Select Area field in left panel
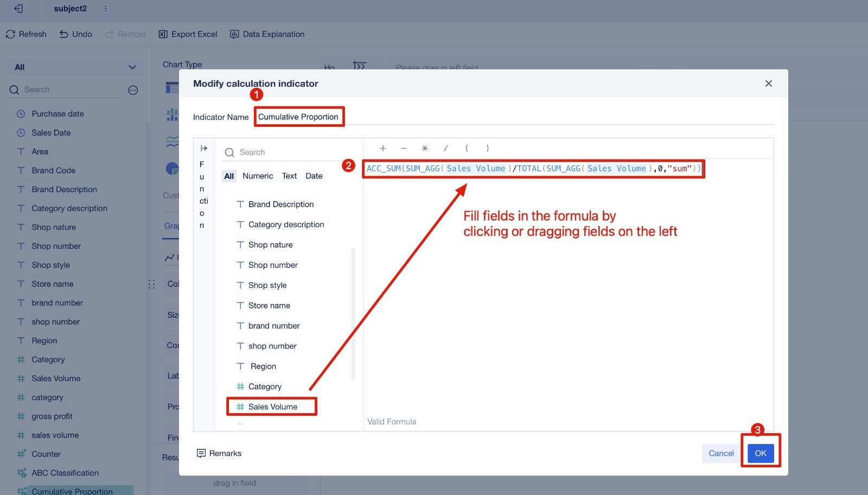 [40, 152]
